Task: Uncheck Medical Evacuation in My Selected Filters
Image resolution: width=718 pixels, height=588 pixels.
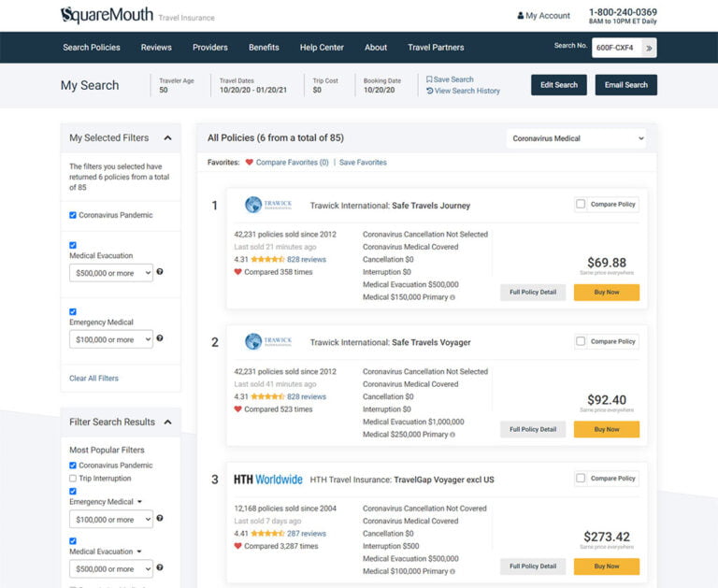Action: [x=73, y=245]
